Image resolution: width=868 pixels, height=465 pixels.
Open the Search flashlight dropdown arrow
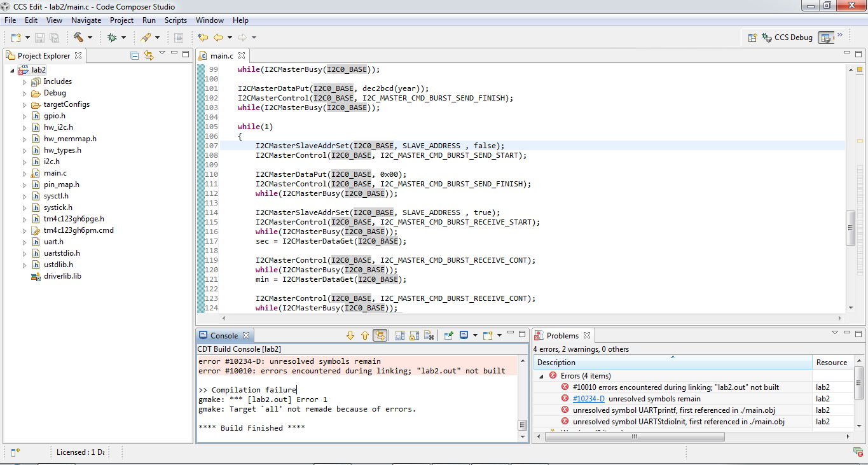click(157, 38)
